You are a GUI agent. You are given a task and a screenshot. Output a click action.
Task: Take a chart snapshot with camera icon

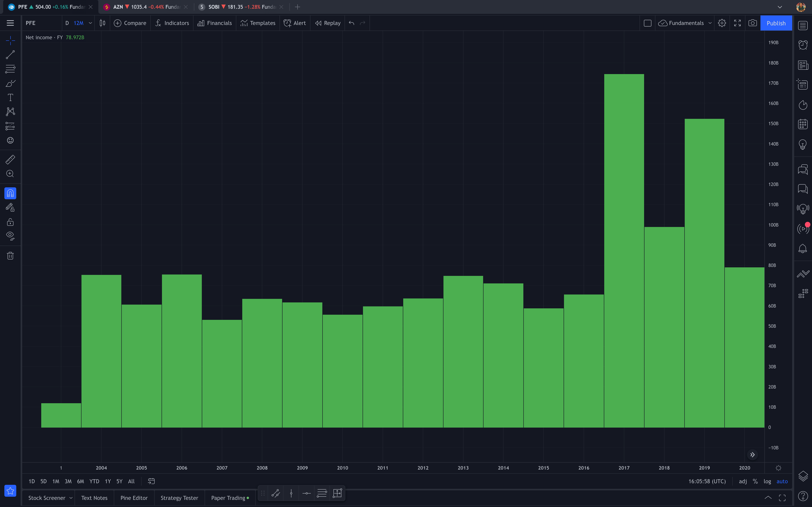[753, 23]
